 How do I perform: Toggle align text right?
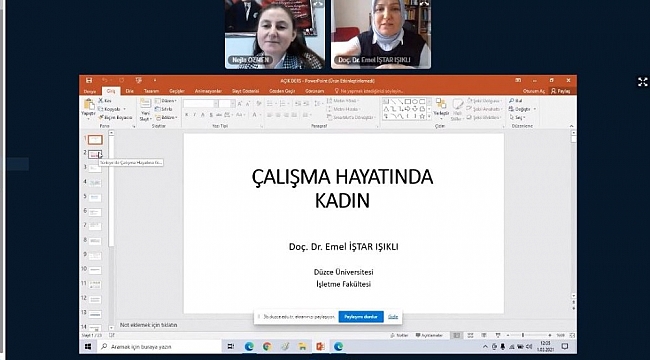click(x=286, y=115)
